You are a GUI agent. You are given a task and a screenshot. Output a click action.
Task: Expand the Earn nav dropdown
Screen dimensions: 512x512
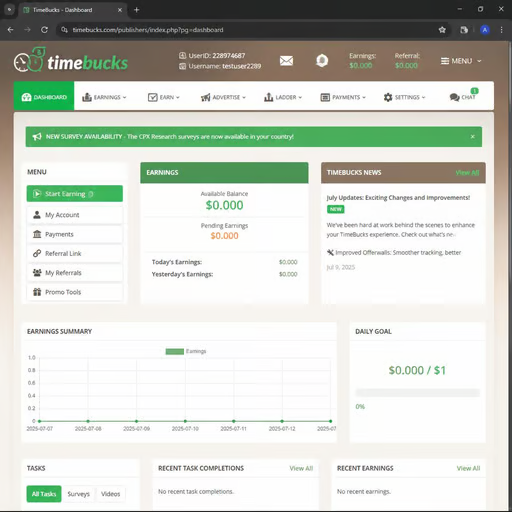[178, 97]
